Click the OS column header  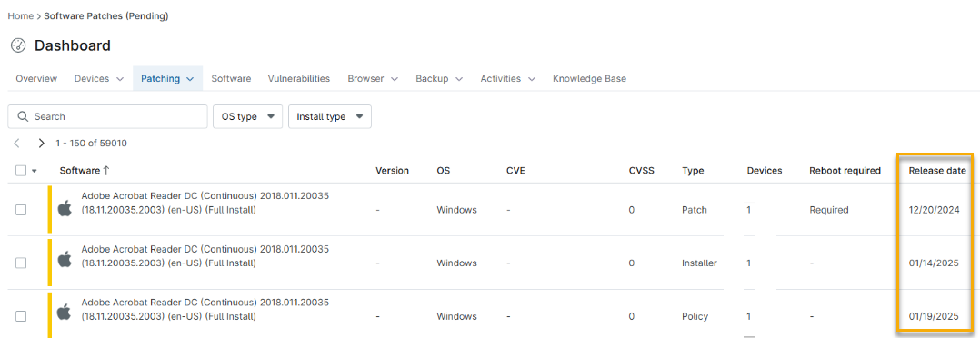click(443, 171)
